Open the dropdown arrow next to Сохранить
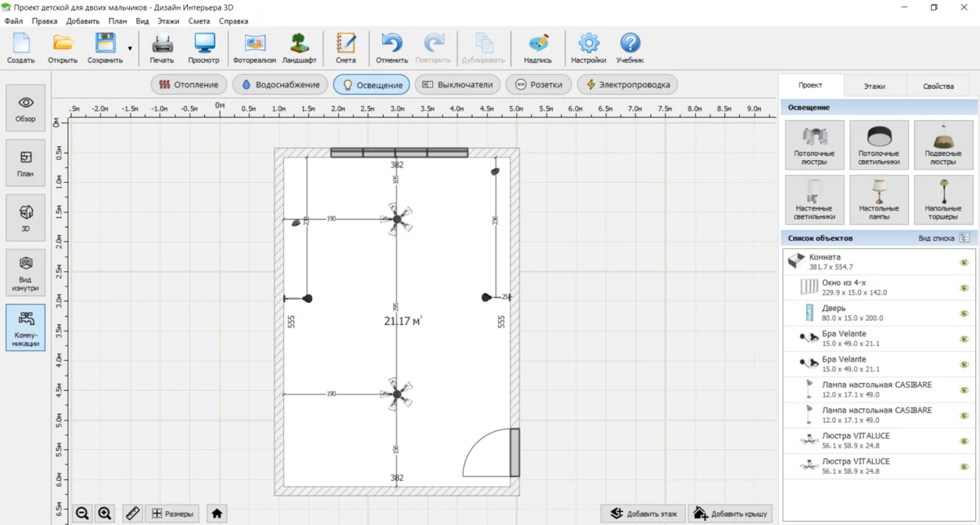Image resolution: width=980 pixels, height=525 pixels. tap(130, 49)
